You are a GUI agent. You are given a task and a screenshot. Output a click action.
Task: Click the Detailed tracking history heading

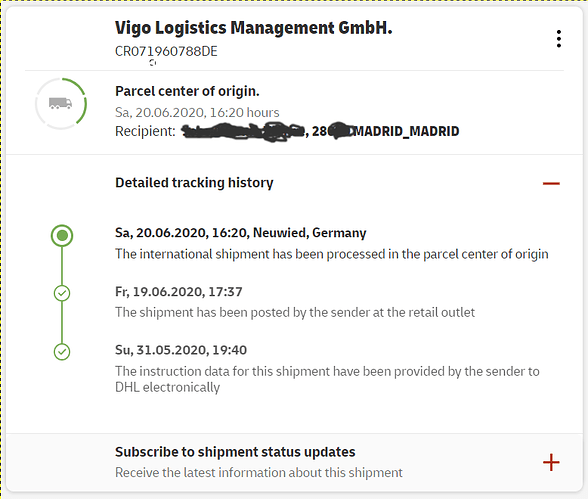coord(194,183)
